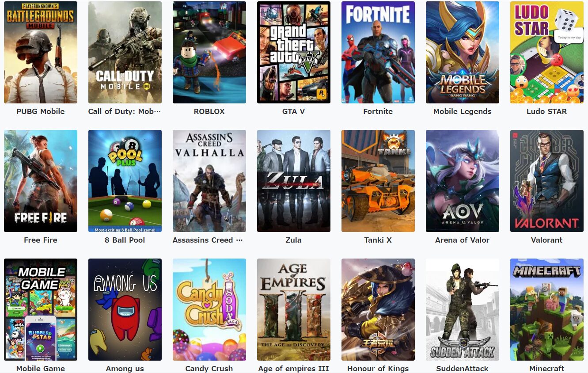Select the Valorant game cover

(547, 181)
